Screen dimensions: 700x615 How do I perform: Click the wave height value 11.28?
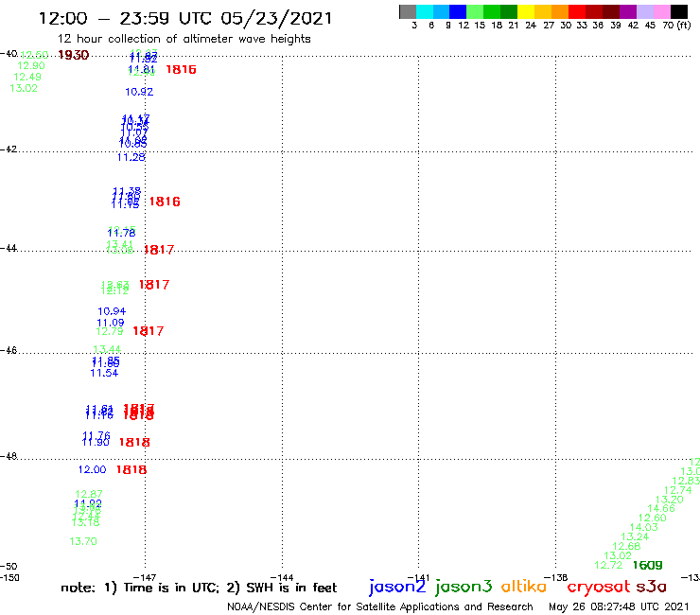click(131, 157)
